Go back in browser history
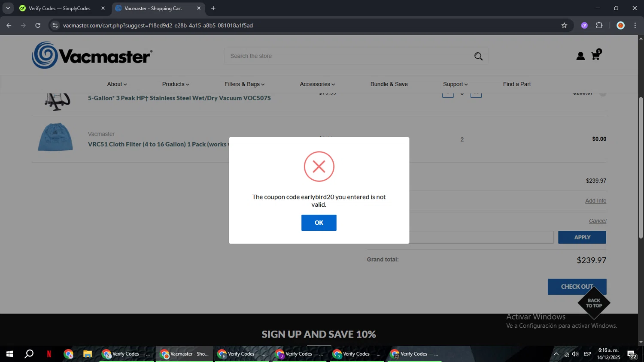Image resolution: width=644 pixels, height=362 pixels. (x=9, y=25)
